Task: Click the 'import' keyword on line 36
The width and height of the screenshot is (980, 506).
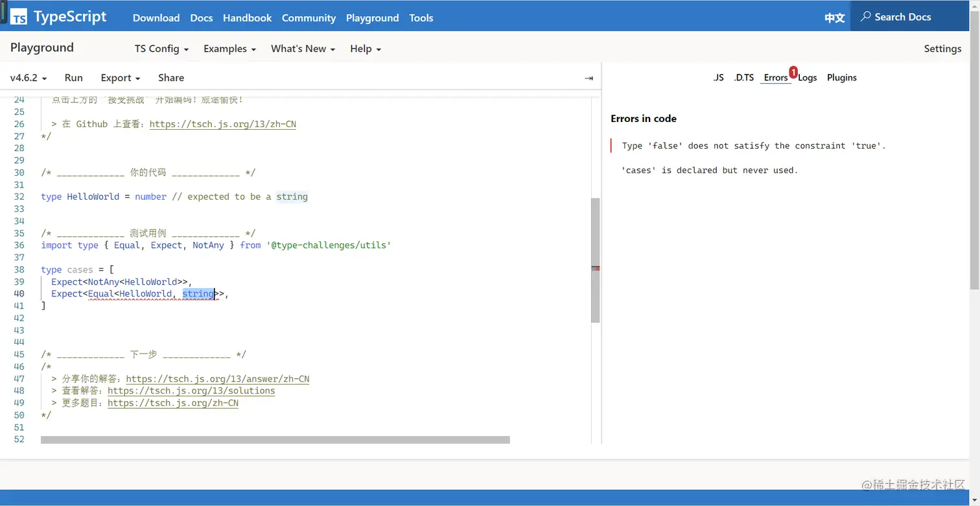Action: pos(56,245)
